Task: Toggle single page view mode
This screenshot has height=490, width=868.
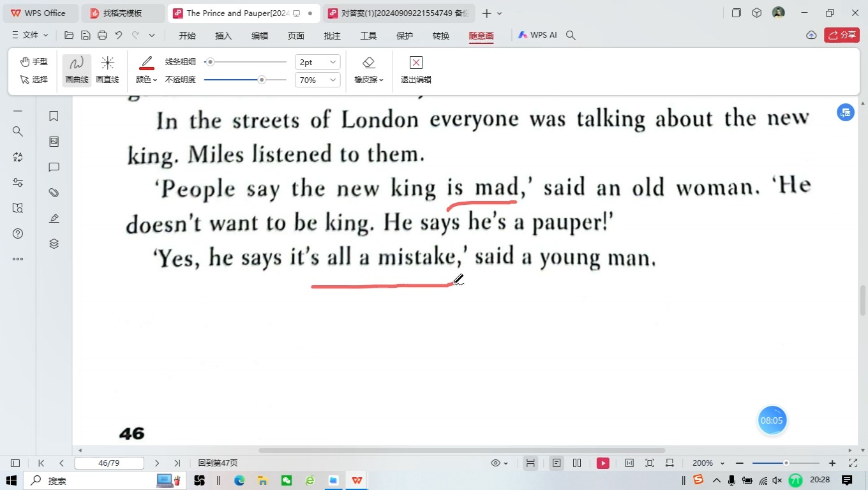Action: click(x=557, y=463)
